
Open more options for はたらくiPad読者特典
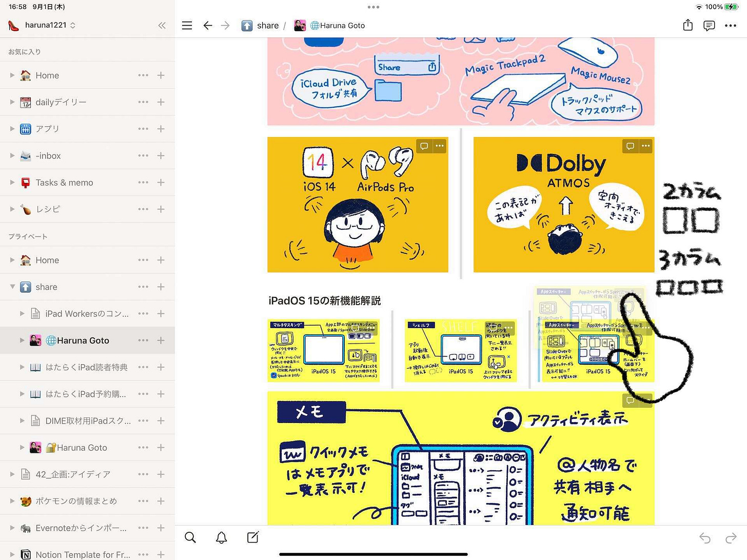[143, 367]
